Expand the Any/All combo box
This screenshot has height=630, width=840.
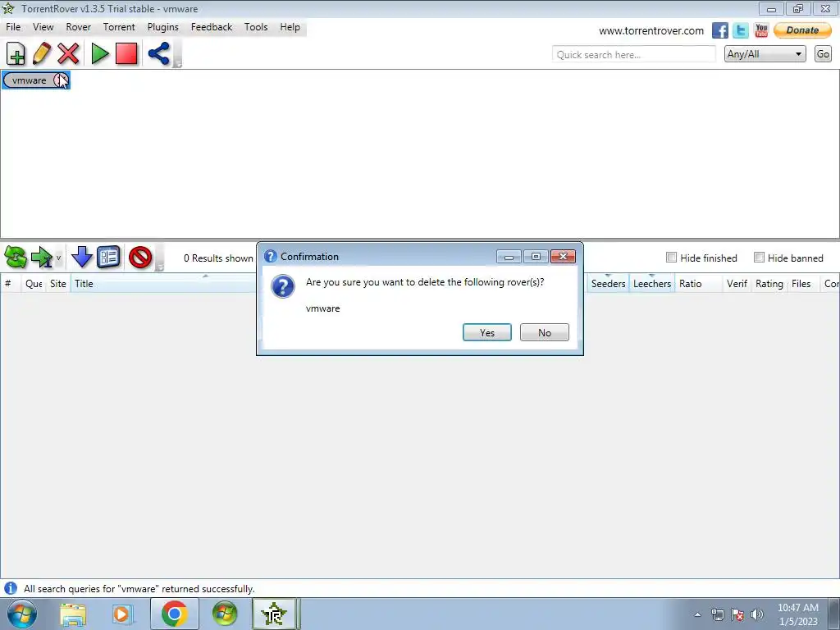pos(765,54)
